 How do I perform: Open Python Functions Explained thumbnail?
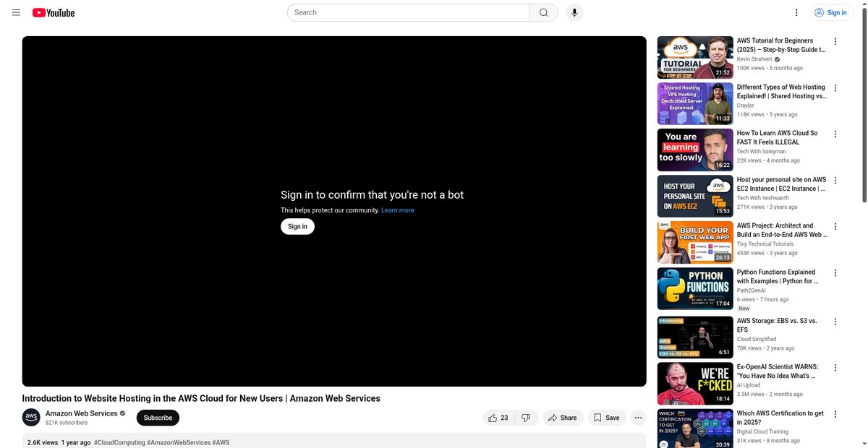point(695,288)
